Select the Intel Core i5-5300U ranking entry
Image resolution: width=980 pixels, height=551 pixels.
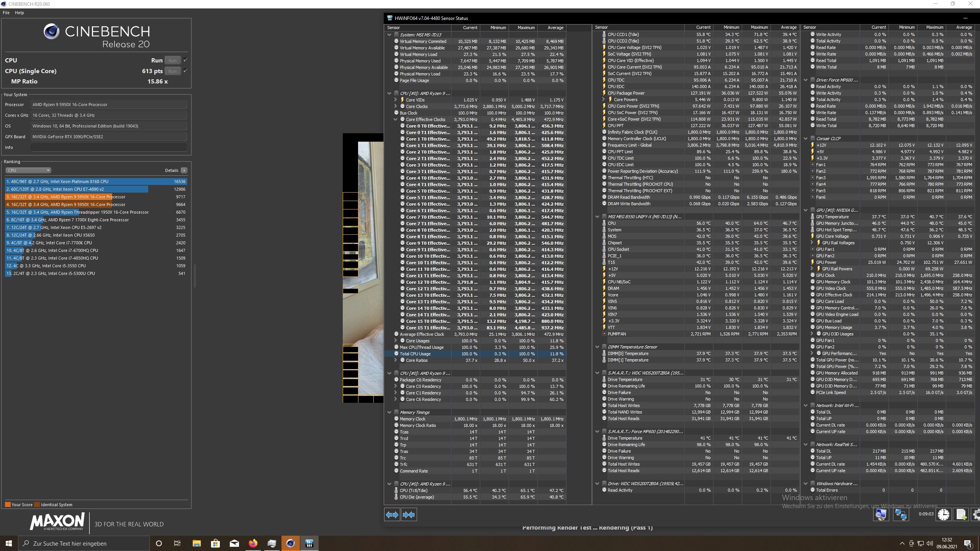[x=96, y=273]
